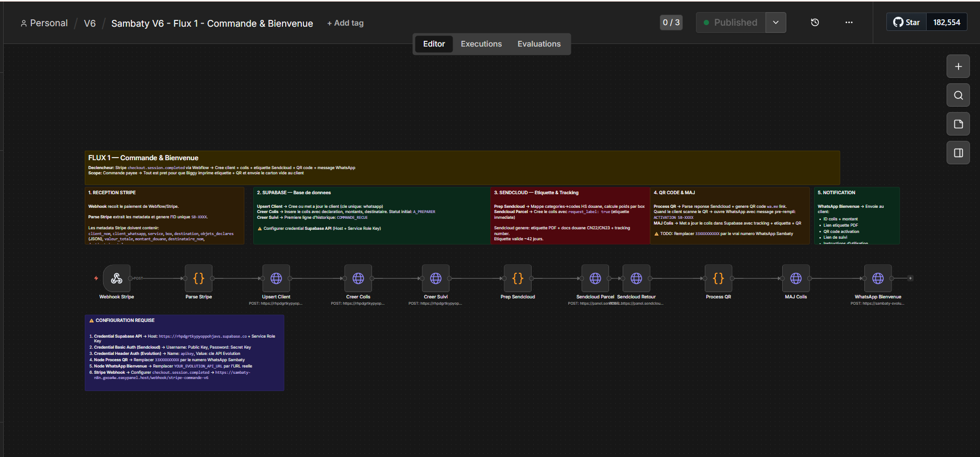Click the Upsert Client HTTP node
The height and width of the screenshot is (457, 980).
click(276, 278)
